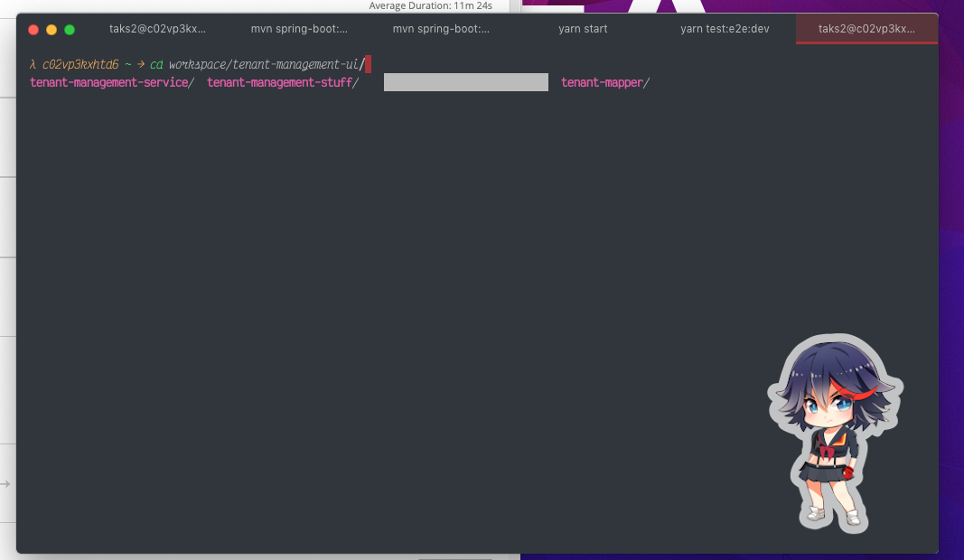Click the "workspace/tenant-management-ui/" path text
The image size is (964, 560).
267,64
